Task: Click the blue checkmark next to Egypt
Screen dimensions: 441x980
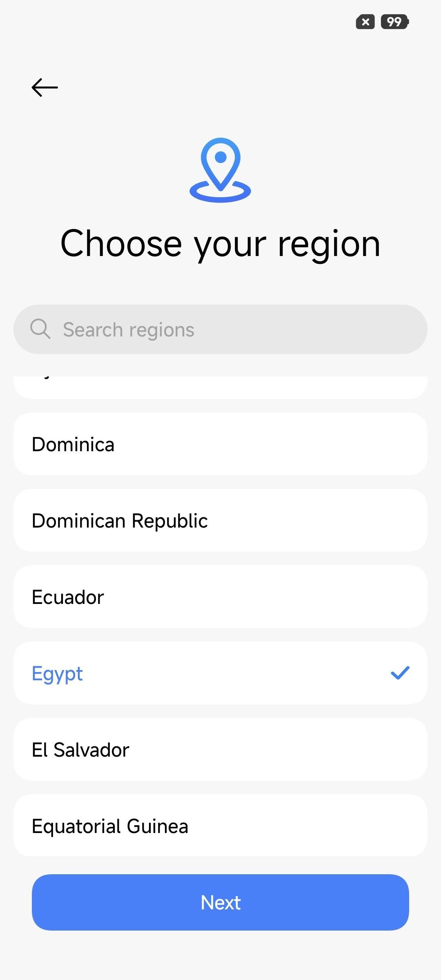Action: click(x=400, y=673)
